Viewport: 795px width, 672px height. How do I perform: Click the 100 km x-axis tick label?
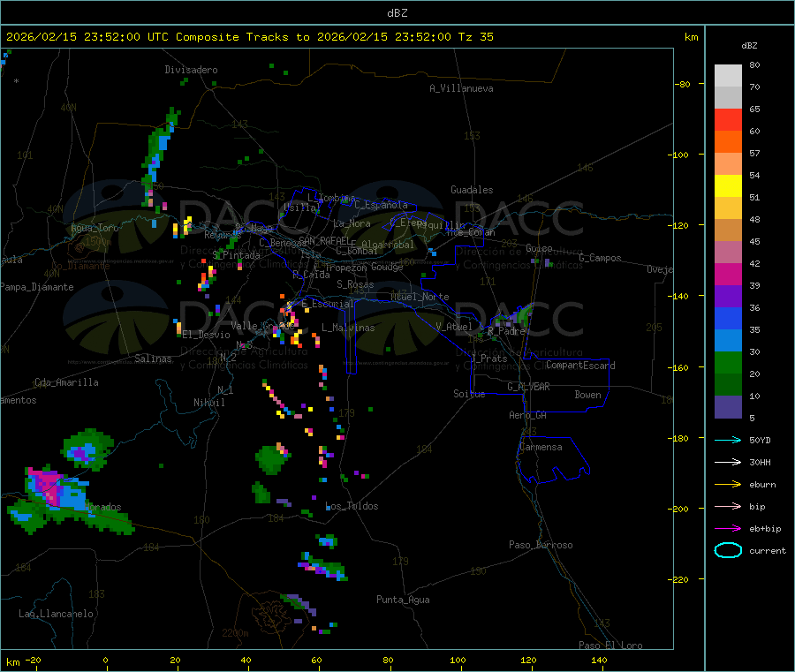click(x=458, y=660)
